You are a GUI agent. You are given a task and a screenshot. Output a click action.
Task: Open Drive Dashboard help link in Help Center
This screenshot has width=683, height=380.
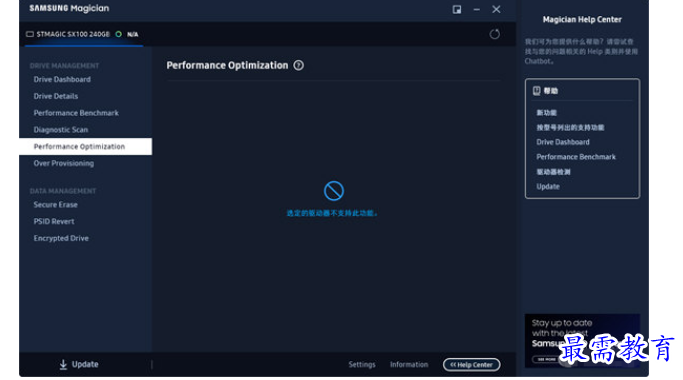tap(563, 142)
